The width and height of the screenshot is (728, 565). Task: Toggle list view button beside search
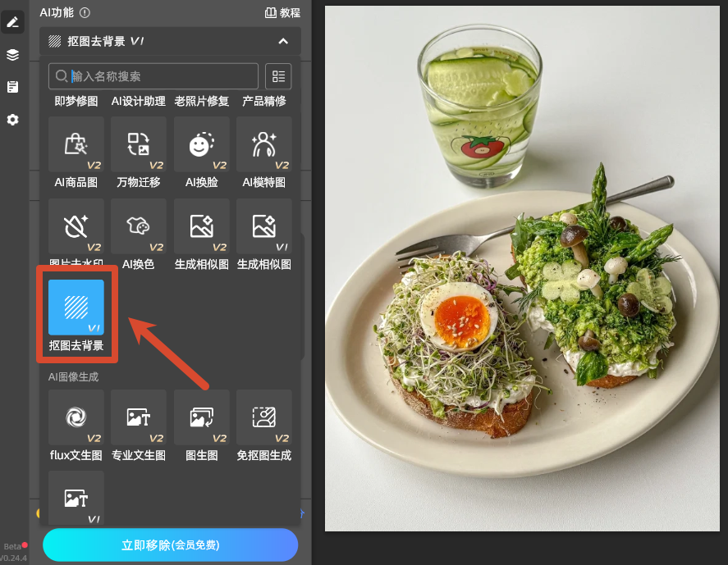click(278, 76)
